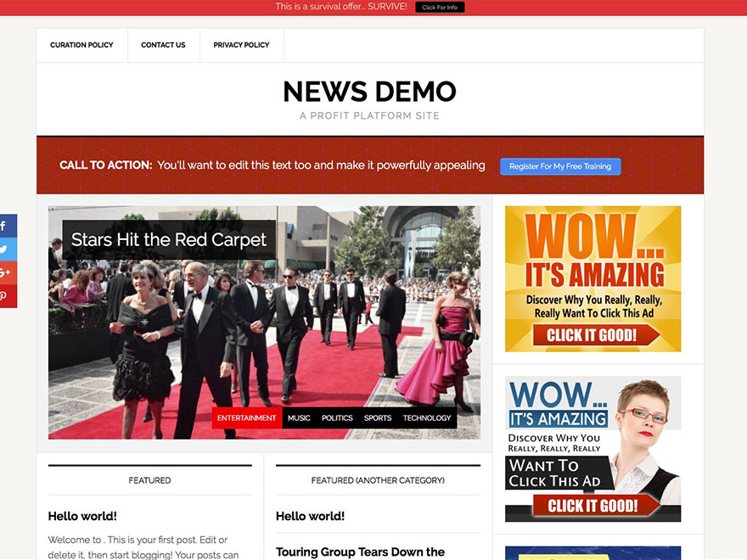747x560 pixels.
Task: Open the Curation Policy menu item
Action: pos(82,45)
